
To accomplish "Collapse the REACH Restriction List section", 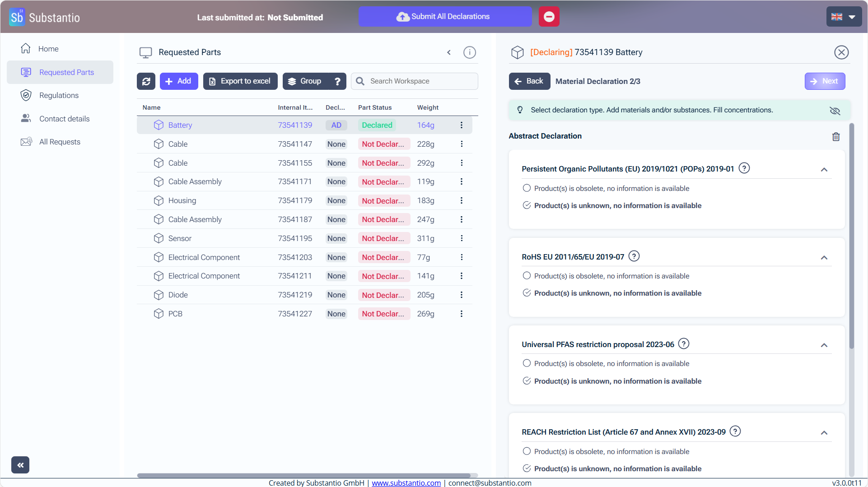I will [x=824, y=433].
